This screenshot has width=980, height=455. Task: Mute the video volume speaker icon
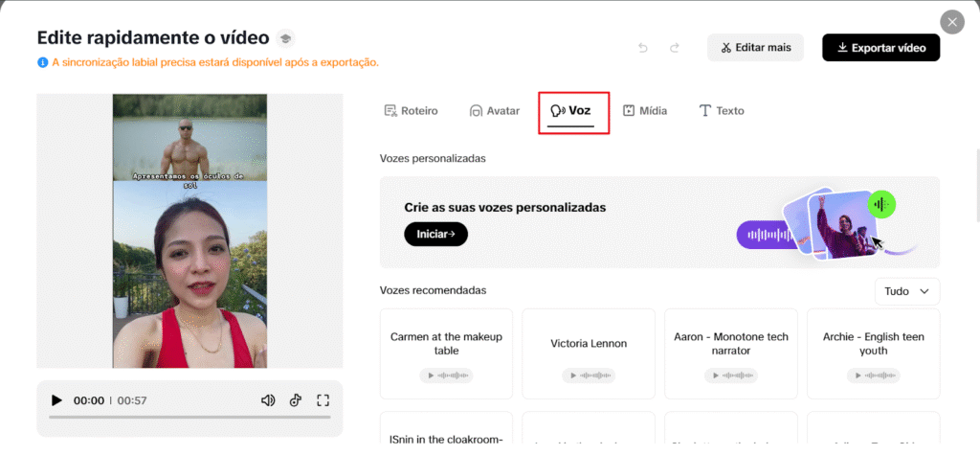268,400
